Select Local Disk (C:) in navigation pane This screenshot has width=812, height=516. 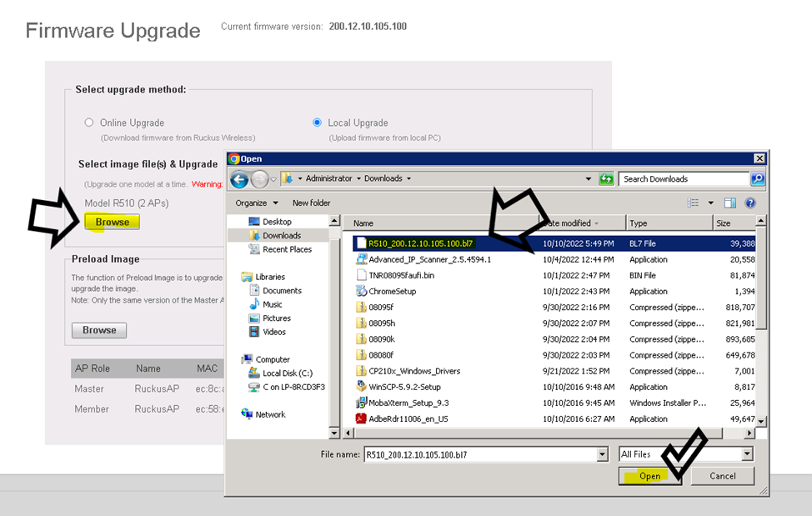288,373
